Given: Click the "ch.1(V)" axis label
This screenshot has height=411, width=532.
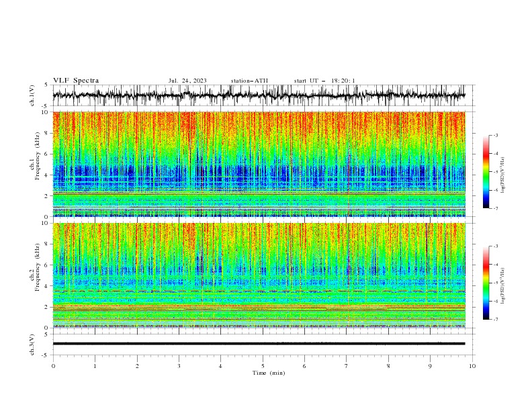Looking at the screenshot, I should tap(32, 95).
